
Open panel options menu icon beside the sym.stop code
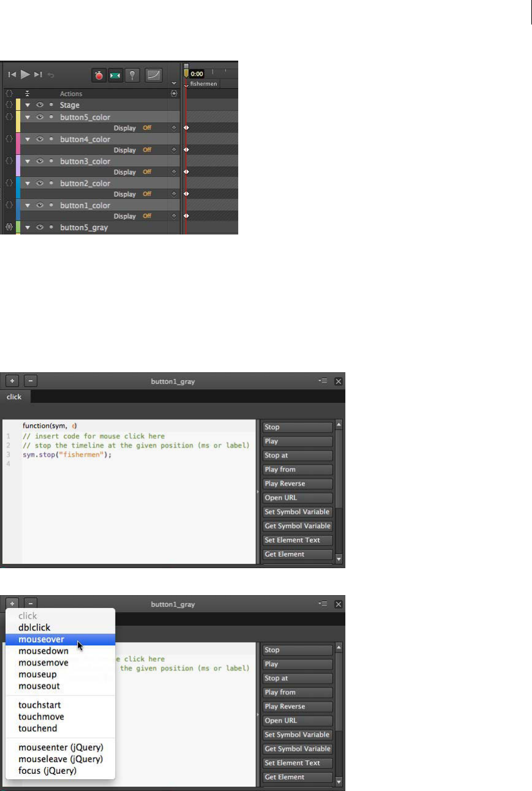323,381
